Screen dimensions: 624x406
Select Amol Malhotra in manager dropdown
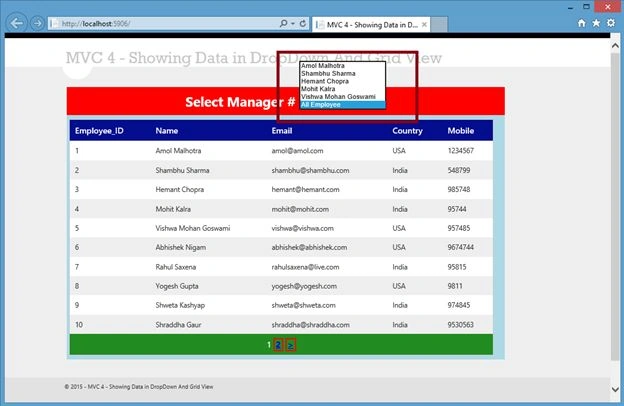coord(323,66)
